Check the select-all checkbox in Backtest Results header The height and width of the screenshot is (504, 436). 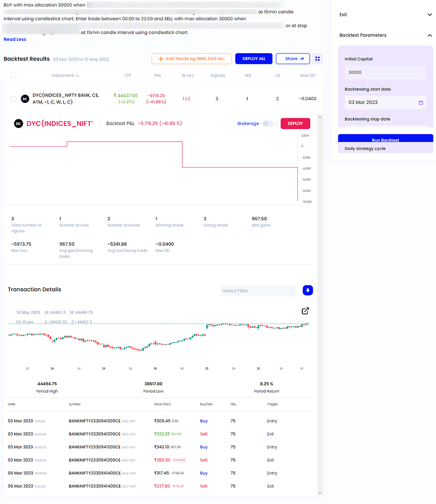[13, 75]
